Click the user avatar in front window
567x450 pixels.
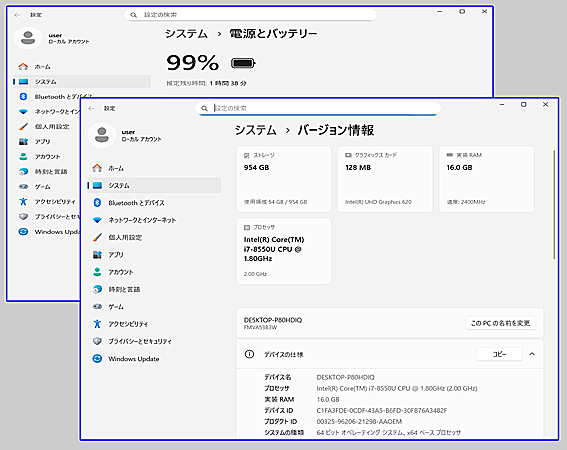click(102, 135)
